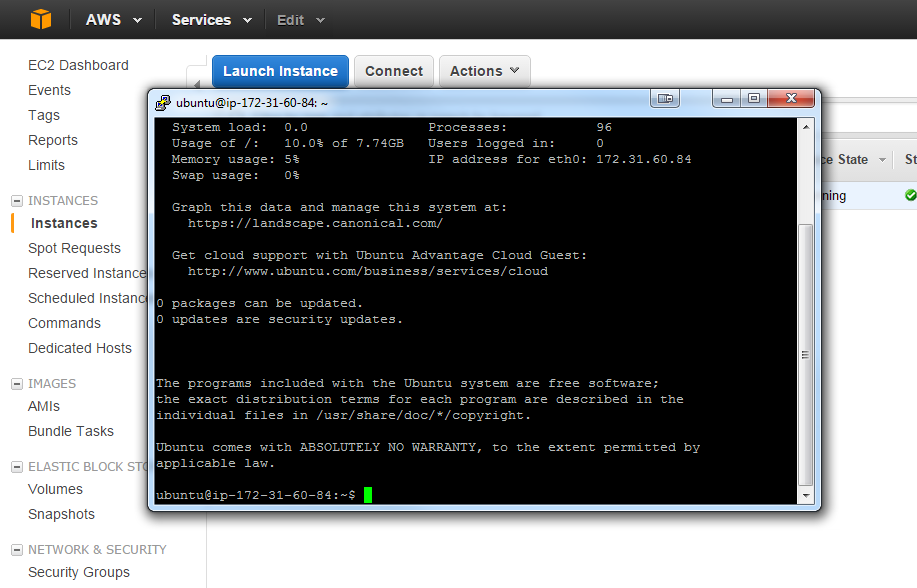Click the PuTTY title 'ubuntu@ip-172-31-60-84: ~'

(252, 103)
